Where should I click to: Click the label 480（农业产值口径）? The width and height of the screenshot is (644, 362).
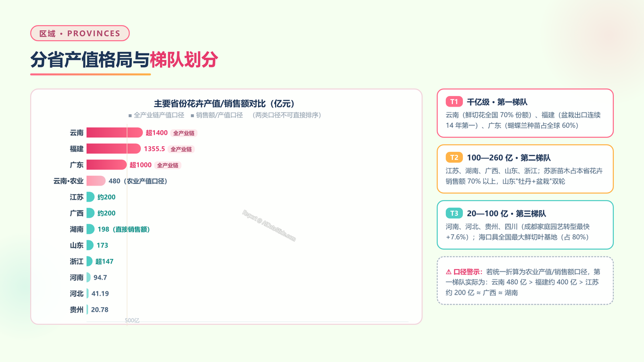coord(138,181)
